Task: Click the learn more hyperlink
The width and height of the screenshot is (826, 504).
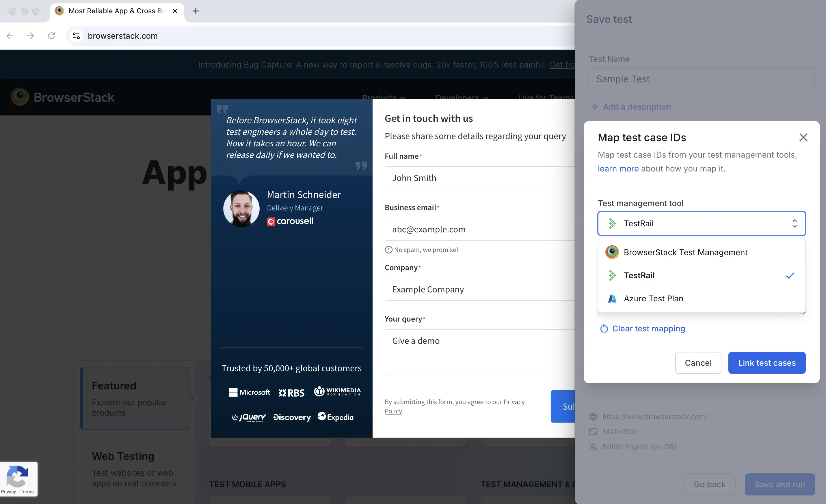Action: click(x=618, y=169)
